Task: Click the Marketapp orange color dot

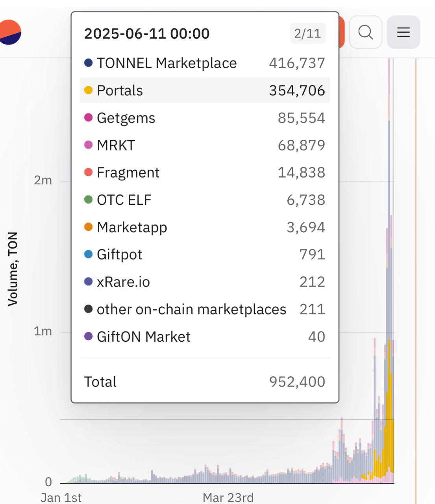Action: click(89, 227)
